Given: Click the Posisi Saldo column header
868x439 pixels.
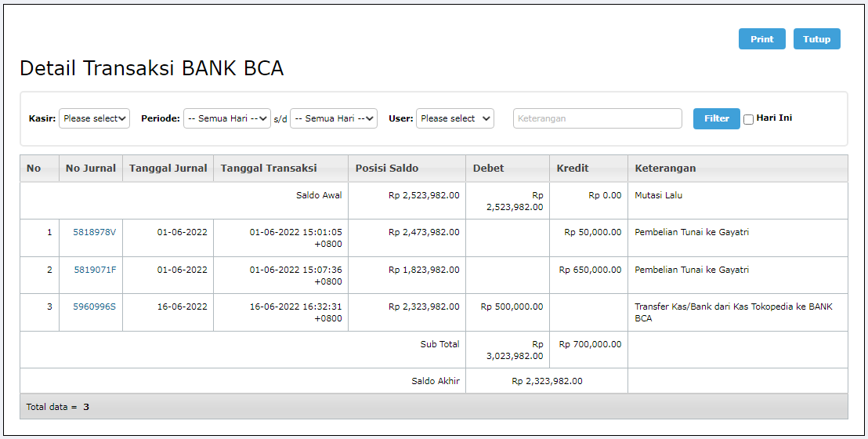Looking at the screenshot, I should coord(407,168).
